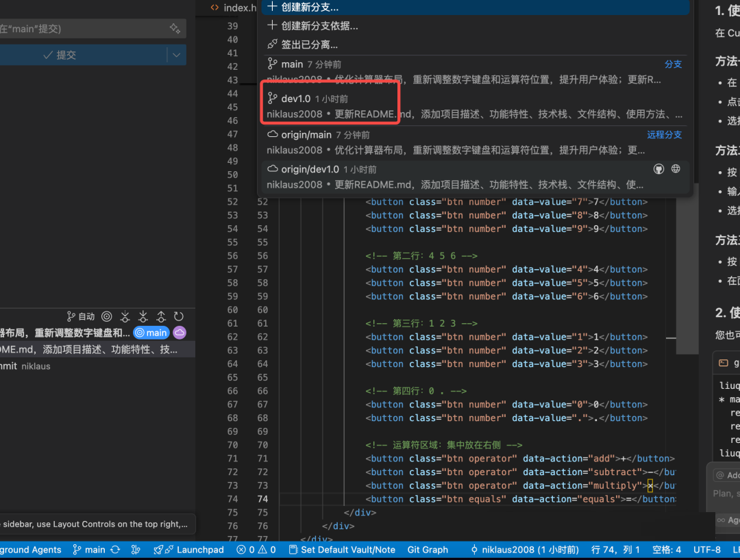This screenshot has width=740, height=560.
Task: Open GitHub icon on origin/dev1.0 row
Action: [658, 169]
